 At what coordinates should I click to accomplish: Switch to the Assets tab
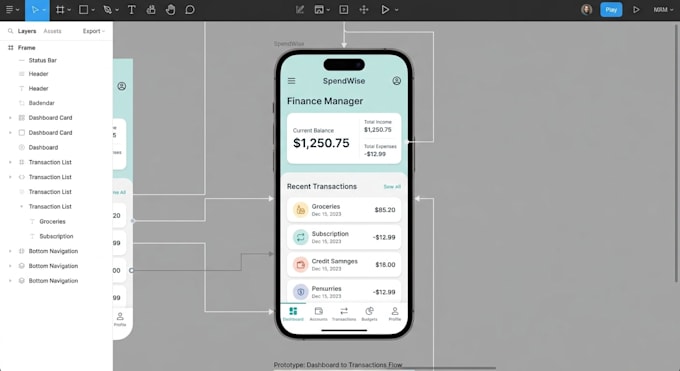[x=52, y=31]
